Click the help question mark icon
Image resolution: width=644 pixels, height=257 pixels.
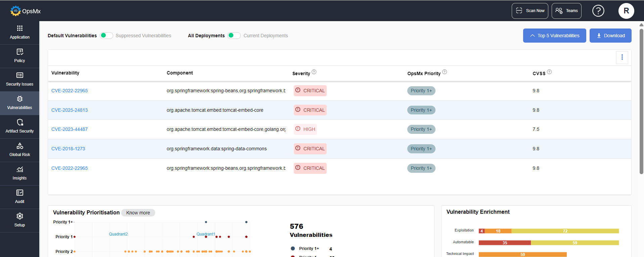[598, 11]
